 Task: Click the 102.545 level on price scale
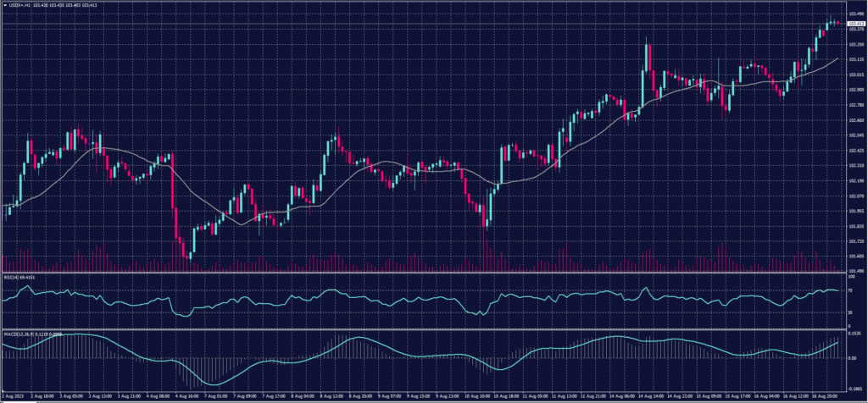click(x=854, y=135)
